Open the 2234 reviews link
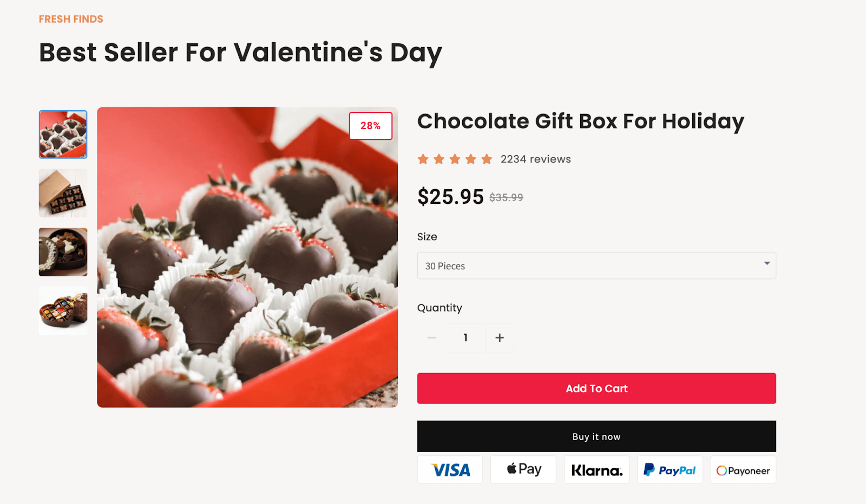The image size is (866, 504). 535,159
